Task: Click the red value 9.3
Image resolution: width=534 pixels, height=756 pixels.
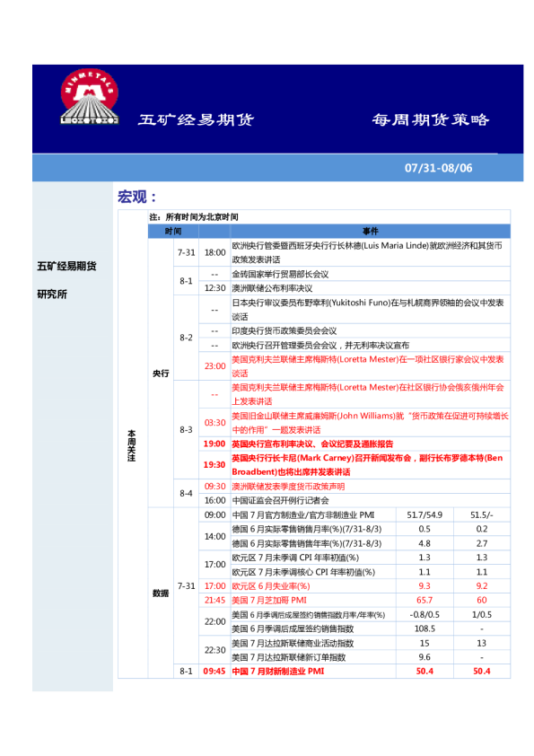Action: 425,586
